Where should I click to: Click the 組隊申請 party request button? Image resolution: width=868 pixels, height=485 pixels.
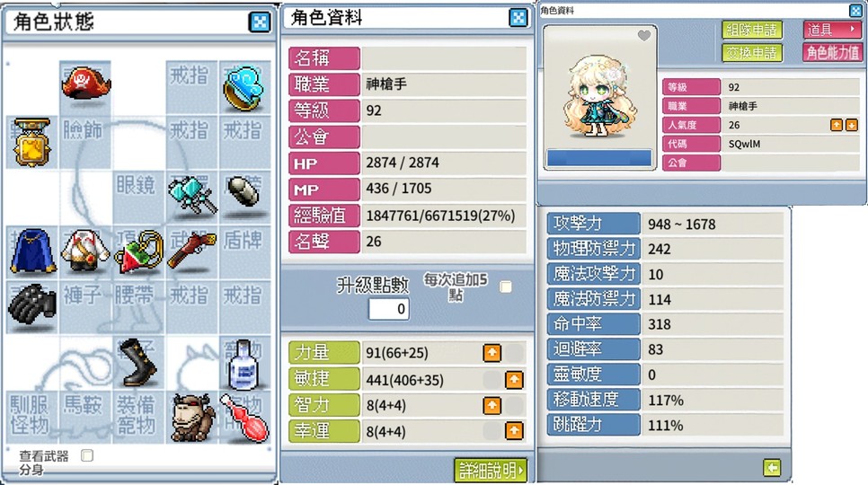pyautogui.click(x=752, y=30)
